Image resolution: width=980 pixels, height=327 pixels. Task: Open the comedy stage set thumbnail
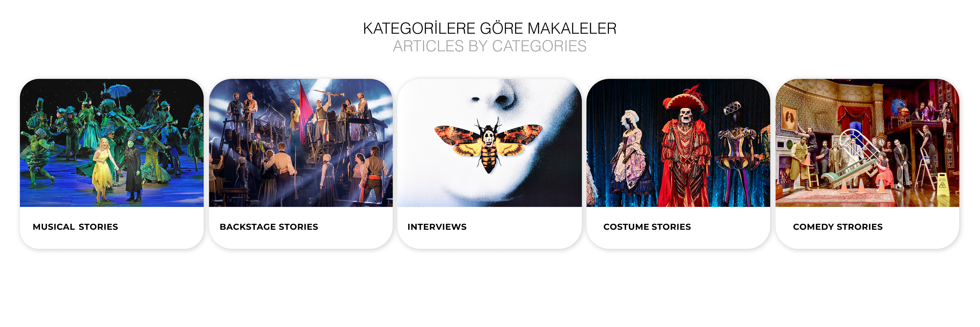(x=867, y=143)
